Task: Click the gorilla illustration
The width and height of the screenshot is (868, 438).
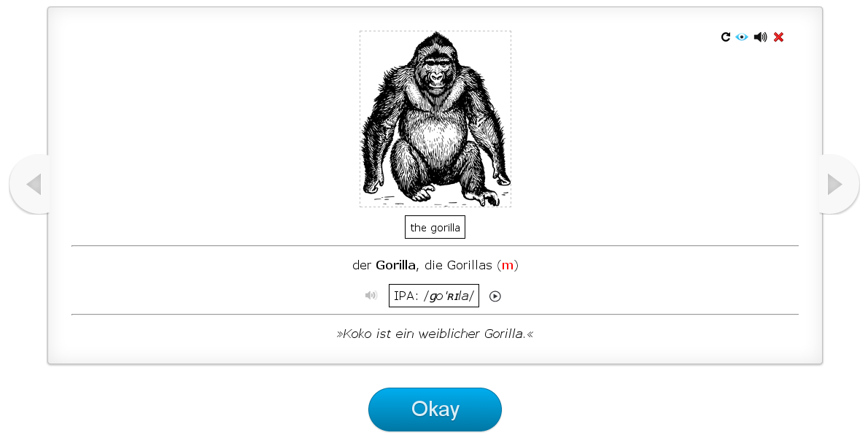Action: pos(435,119)
